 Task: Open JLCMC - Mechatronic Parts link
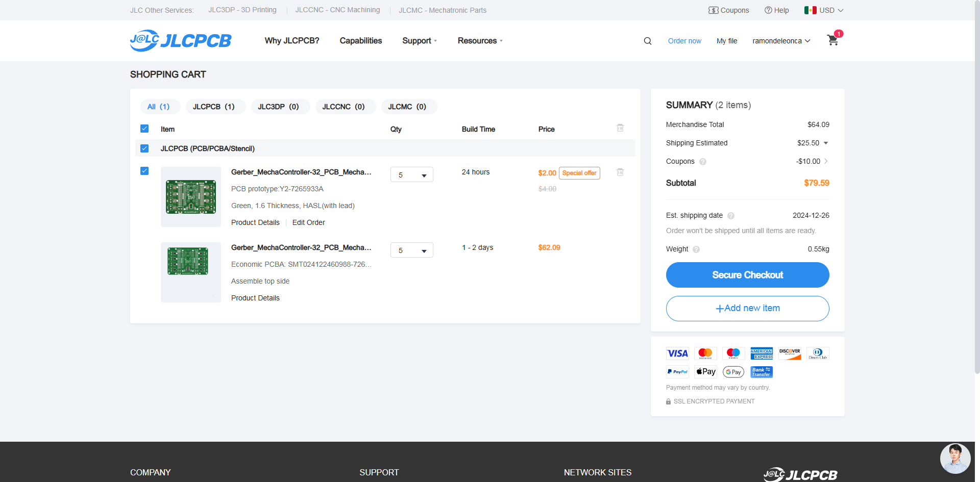443,10
